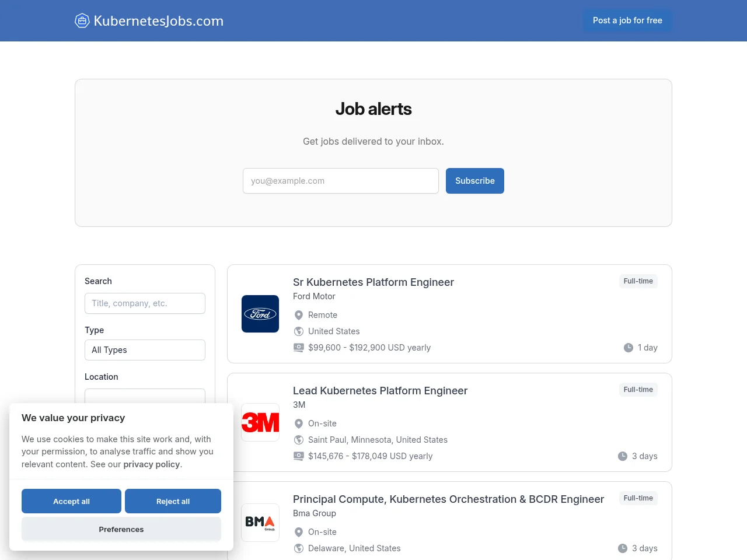The image size is (747, 560).
Task: Click the $99,600 - $192,900 USD yearly text
Action: pyautogui.click(x=369, y=348)
